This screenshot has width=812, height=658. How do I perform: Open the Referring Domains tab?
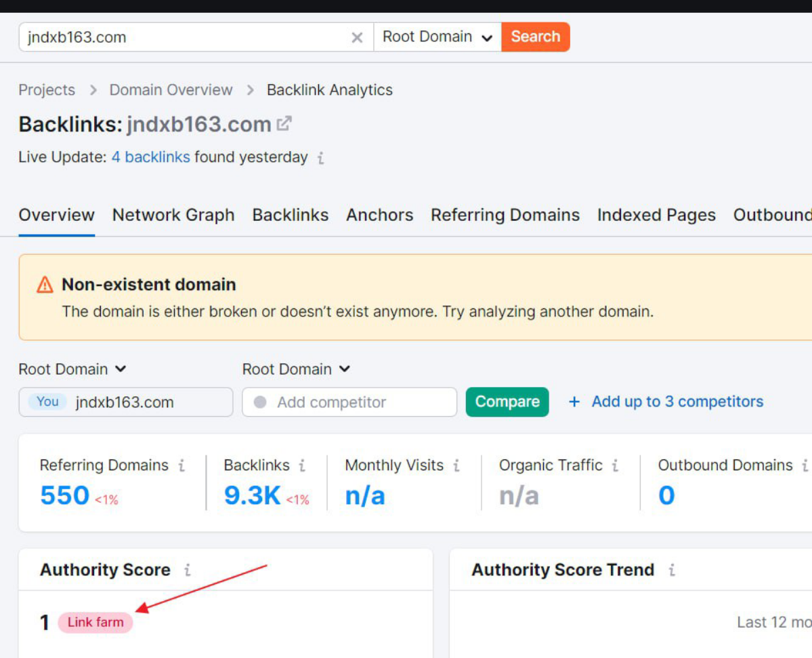(505, 215)
